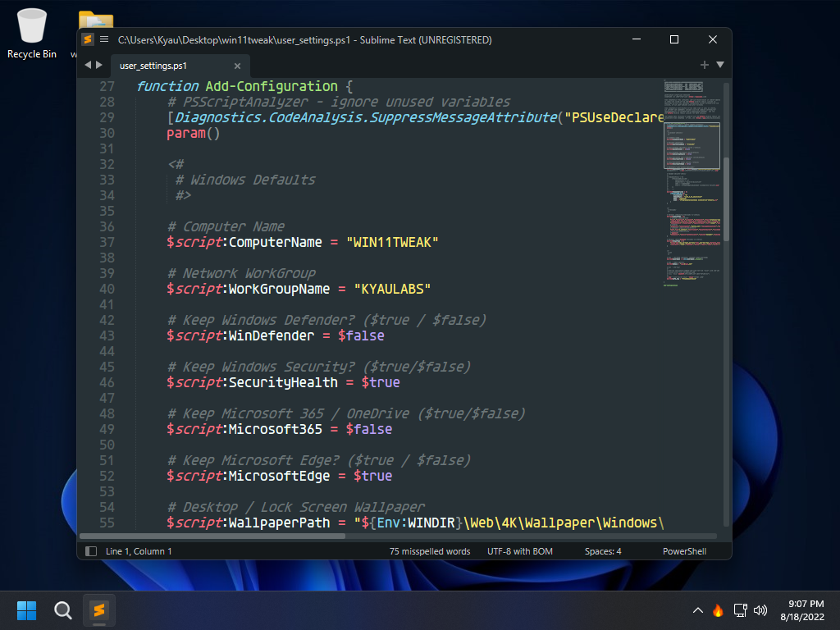The height and width of the screenshot is (630, 840).
Task: Click line number 55 in gutter
Action: coord(107,523)
